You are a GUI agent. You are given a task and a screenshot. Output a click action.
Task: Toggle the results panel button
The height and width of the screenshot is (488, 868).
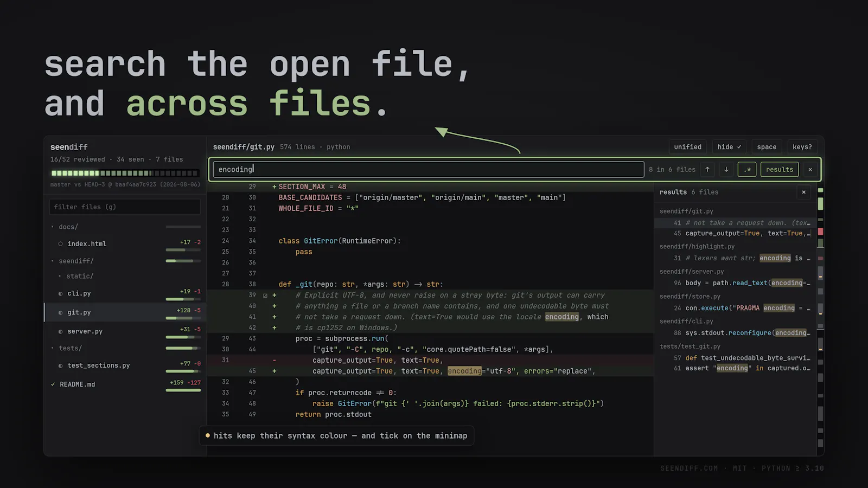[x=780, y=170]
